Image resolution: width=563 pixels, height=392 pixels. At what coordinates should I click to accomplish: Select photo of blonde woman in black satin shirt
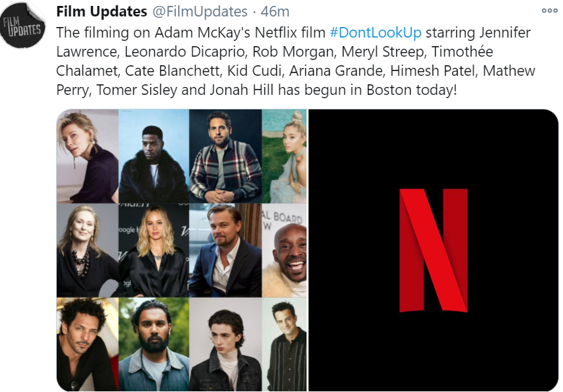(154, 250)
